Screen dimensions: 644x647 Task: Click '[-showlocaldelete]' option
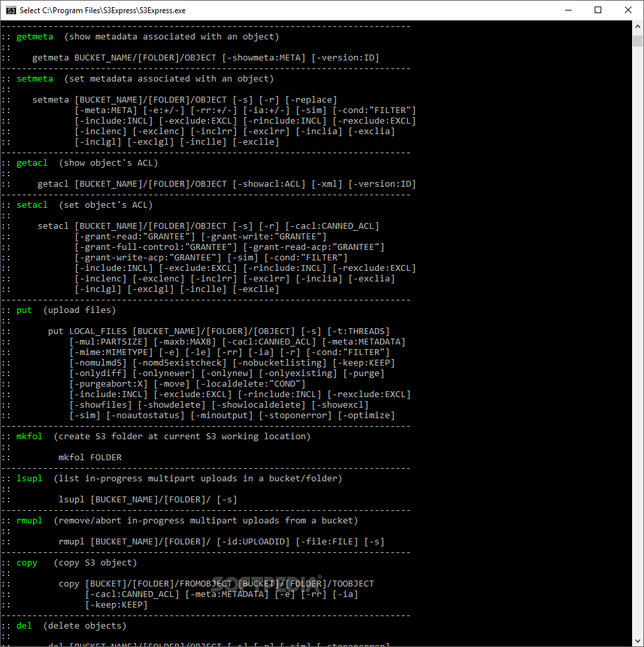pyautogui.click(x=259, y=405)
